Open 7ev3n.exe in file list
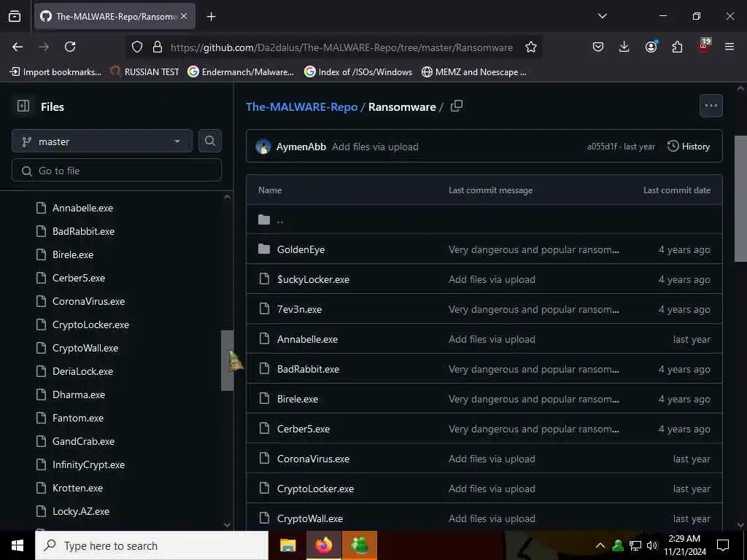Image resolution: width=747 pixels, height=560 pixels. (299, 309)
